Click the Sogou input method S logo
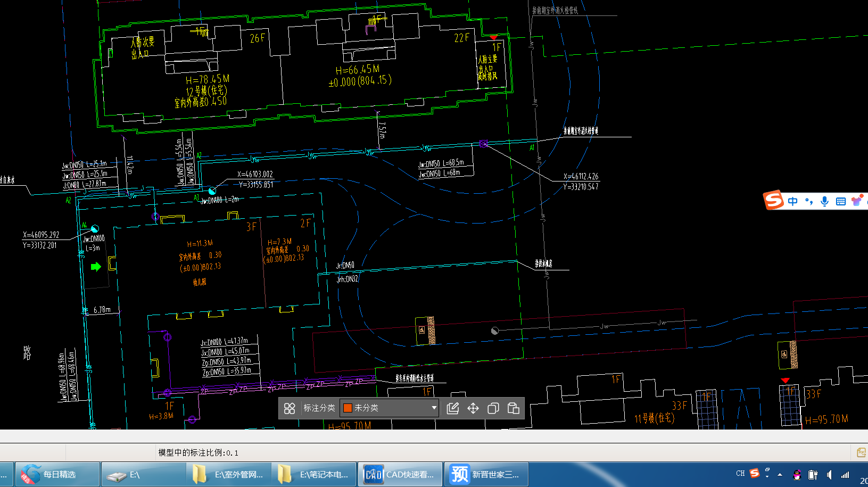868x487 pixels. pyautogui.click(x=773, y=201)
